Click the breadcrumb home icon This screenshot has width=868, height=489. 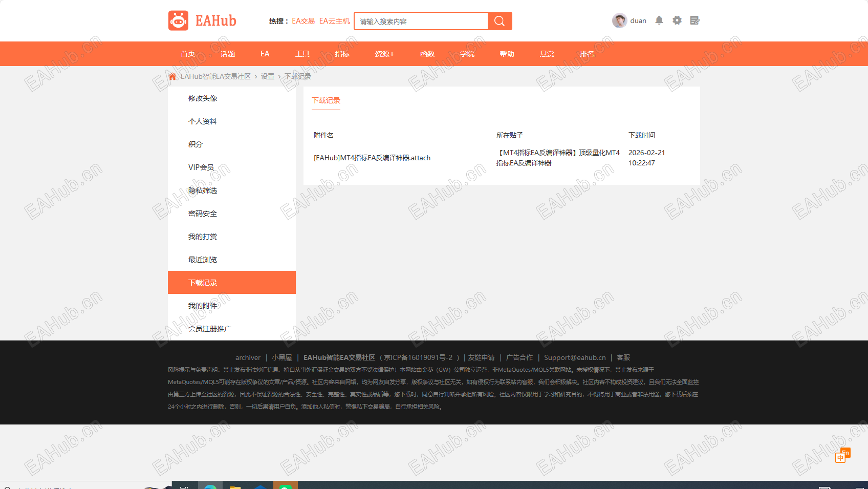(172, 76)
